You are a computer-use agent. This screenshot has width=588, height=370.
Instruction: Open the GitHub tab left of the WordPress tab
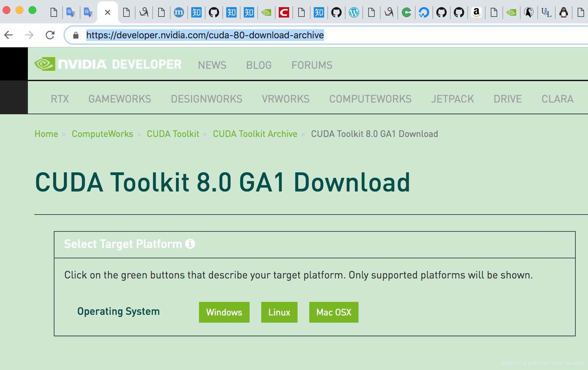pos(336,13)
